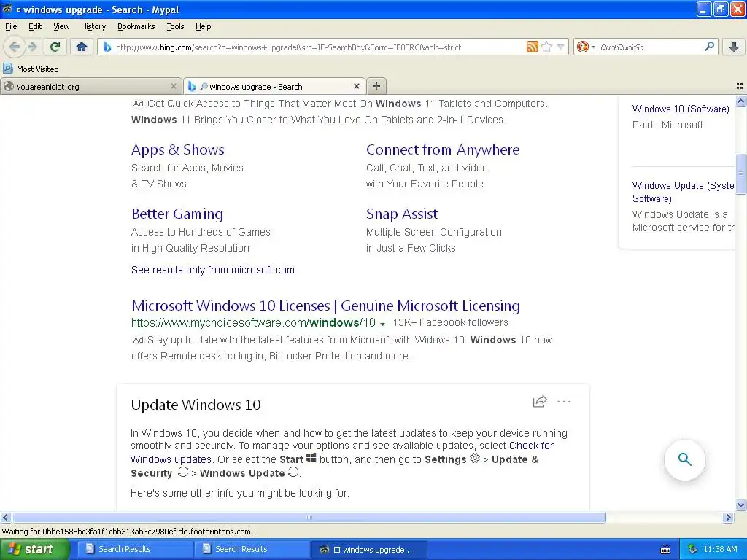This screenshot has width=747, height=560.
Task: Open the home page button
Action: tap(82, 47)
